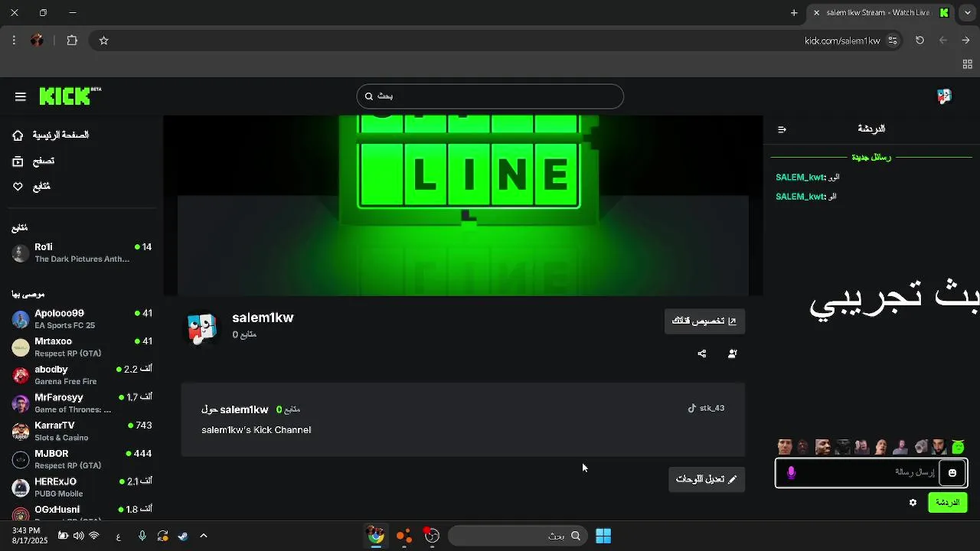Open Ro1i's channel in followed list

(82, 253)
